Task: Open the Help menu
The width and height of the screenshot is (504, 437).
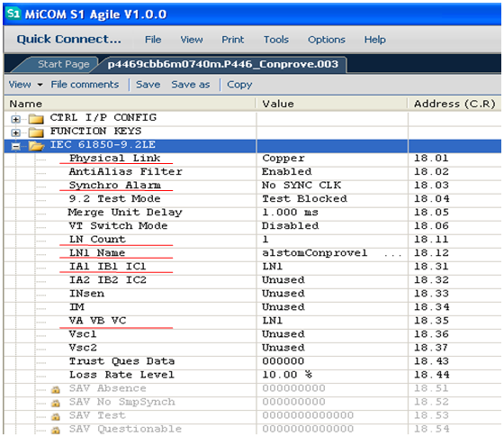Action: coord(374,40)
